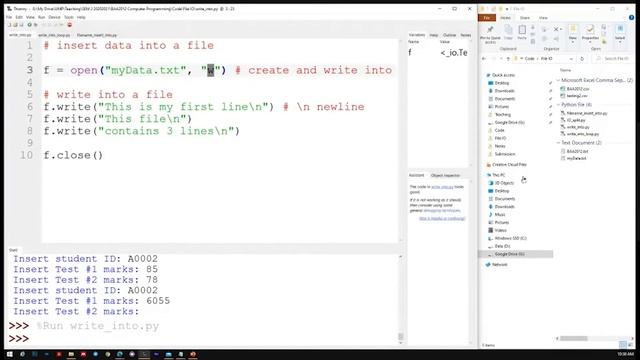Click the Properties icon in Explorer ribbon
Viewport: 640px width, 360px height.
[590, 33]
